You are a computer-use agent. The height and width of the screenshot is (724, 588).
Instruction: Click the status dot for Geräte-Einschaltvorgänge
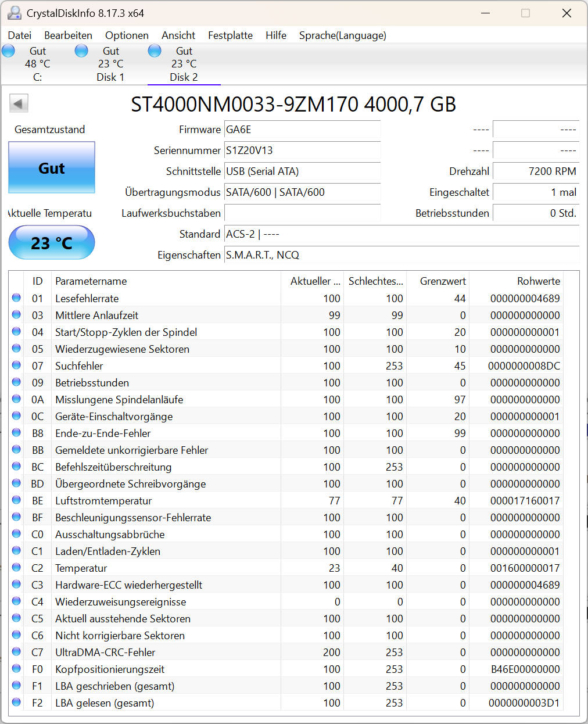point(16,416)
